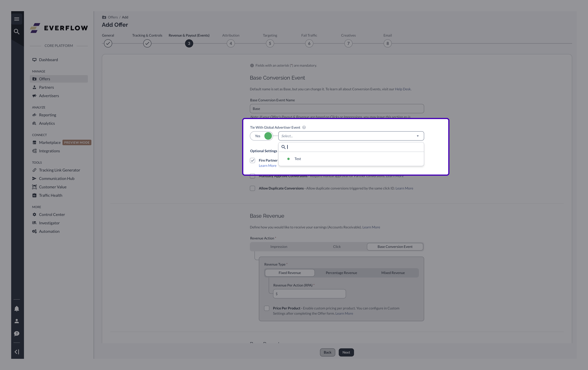Screen dimensions: 588x370
Task: Click Learn More under Fire Partner
Action: pyautogui.click(x=267, y=166)
